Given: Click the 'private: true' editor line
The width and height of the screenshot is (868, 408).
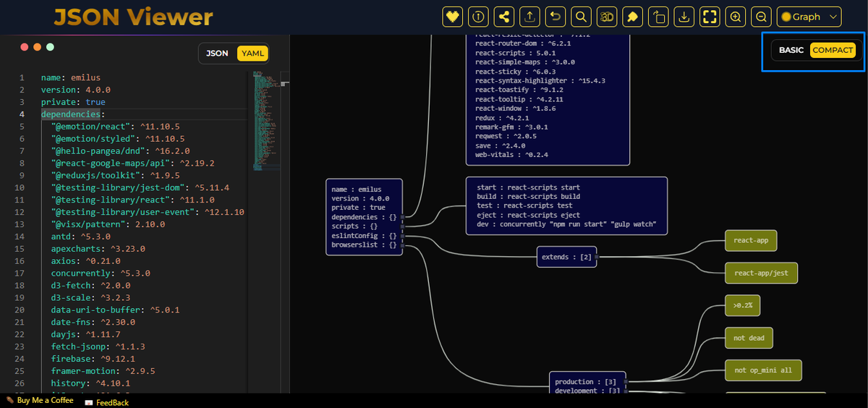Looking at the screenshot, I should coord(73,102).
